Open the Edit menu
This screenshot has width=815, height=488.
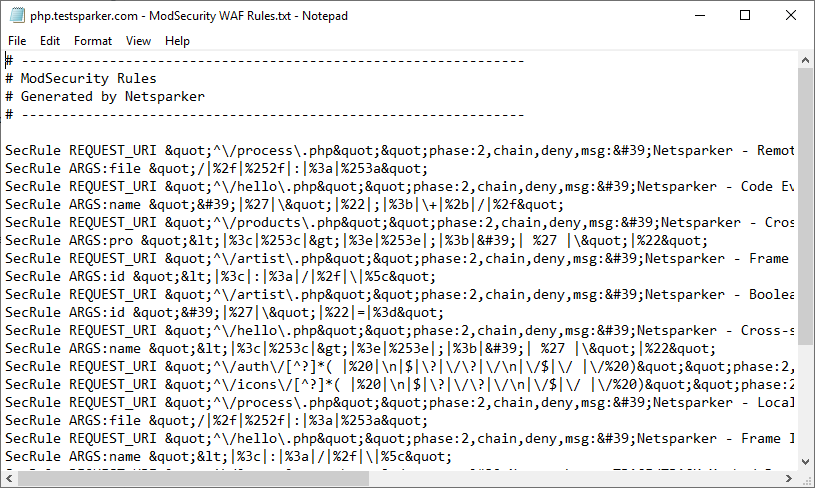[x=50, y=41]
